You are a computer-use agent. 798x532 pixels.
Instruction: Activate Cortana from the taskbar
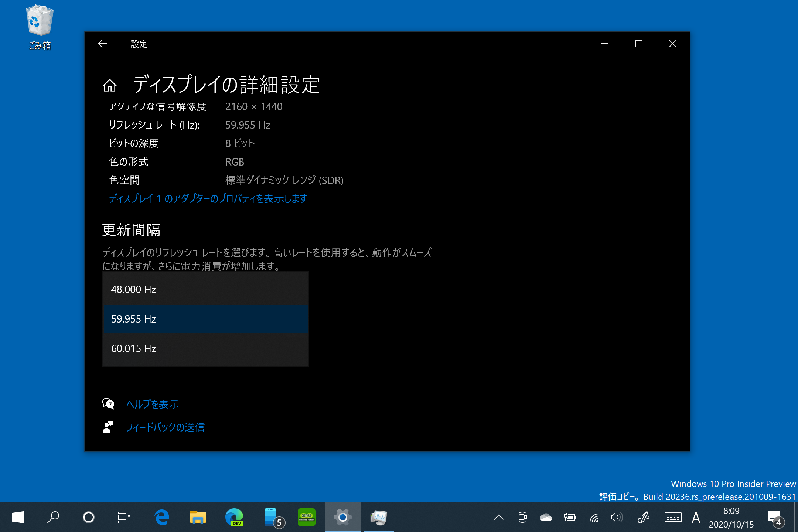pos(89,517)
